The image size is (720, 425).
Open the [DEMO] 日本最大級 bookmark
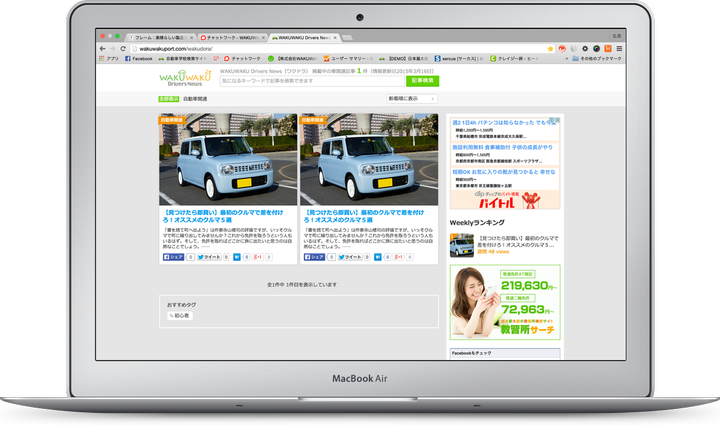403,59
